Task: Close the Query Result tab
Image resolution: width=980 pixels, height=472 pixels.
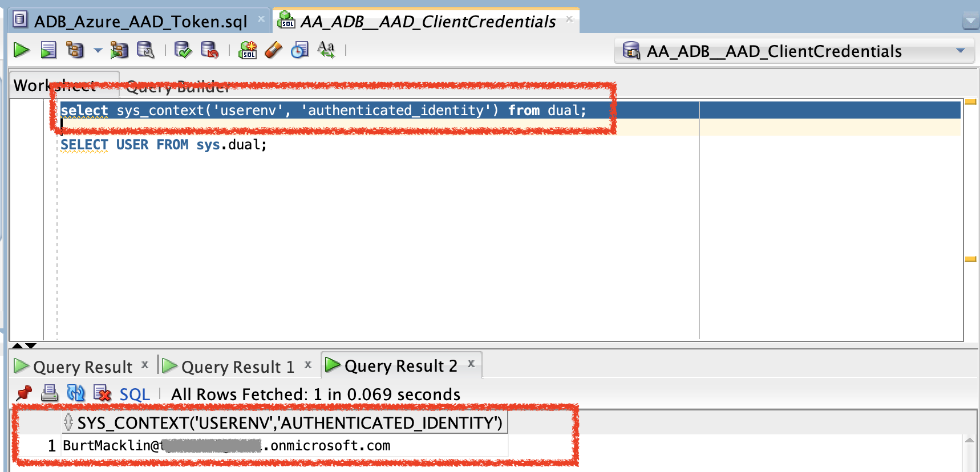Action: point(145,364)
